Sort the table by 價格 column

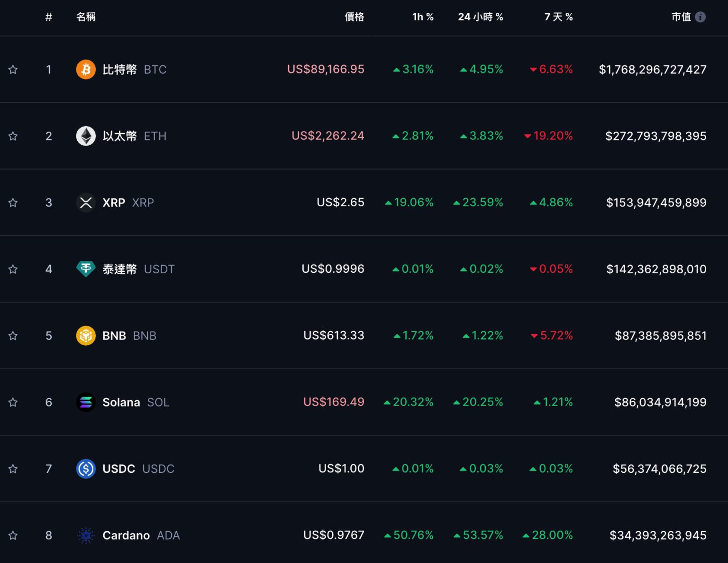355,17
